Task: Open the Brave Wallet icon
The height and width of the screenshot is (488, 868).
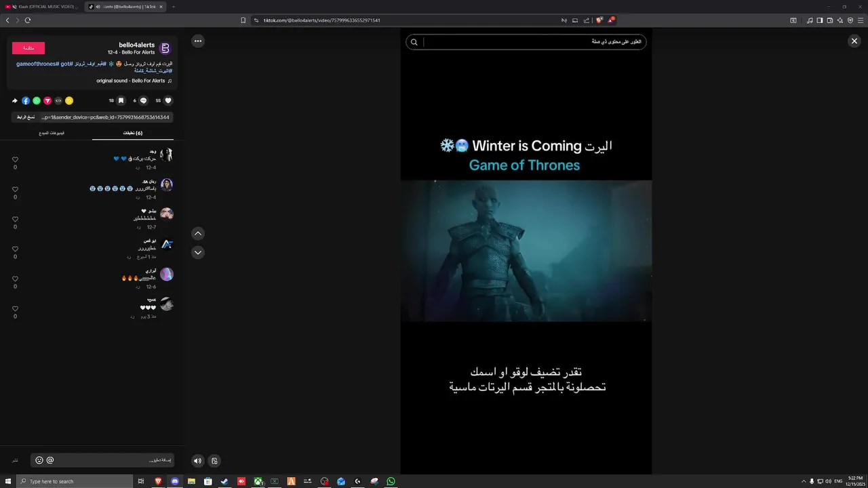Action: (830, 20)
